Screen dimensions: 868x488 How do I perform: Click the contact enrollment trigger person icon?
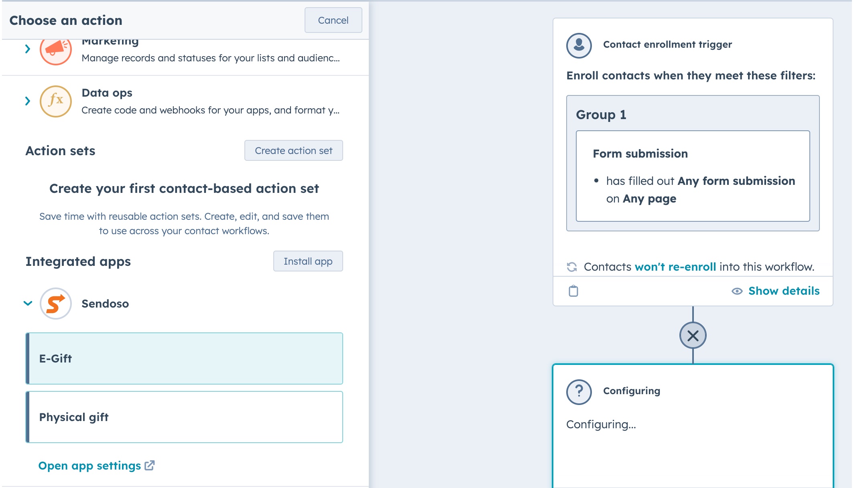579,45
